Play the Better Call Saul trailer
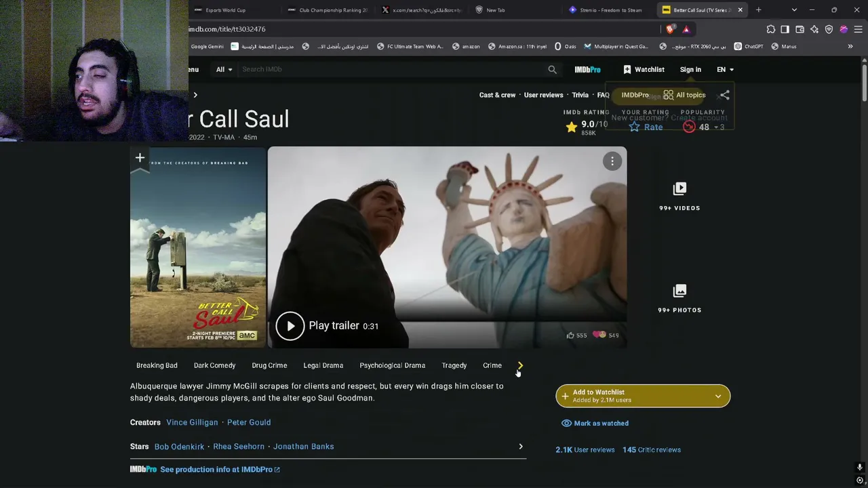Viewport: 868px width, 488px height. pos(290,326)
